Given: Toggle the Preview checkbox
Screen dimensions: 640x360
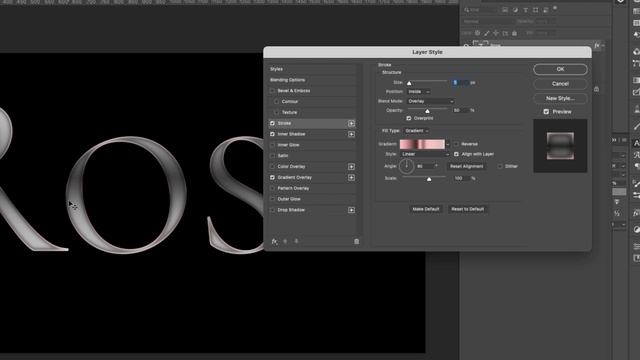Looking at the screenshot, I should [546, 112].
